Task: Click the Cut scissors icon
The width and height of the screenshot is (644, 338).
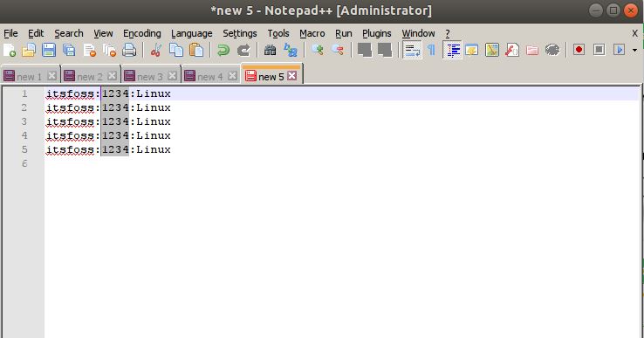Action: 155,50
